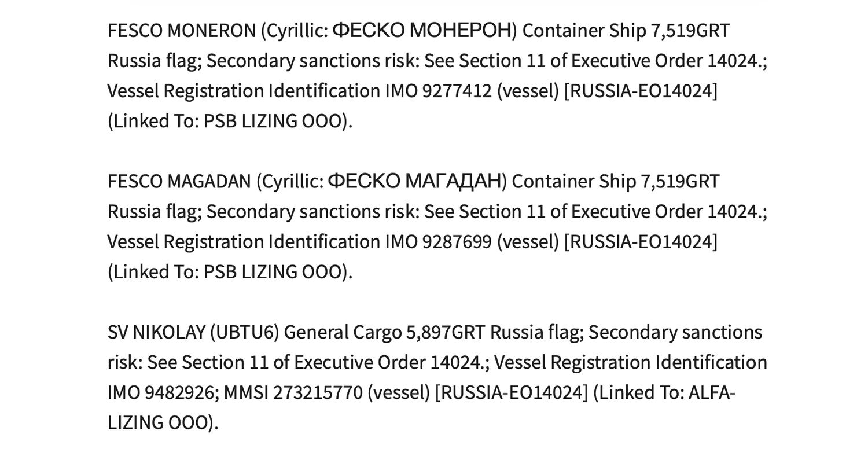The width and height of the screenshot is (868, 456).
Task: Click the first [RUSSIA-EO14024] tag
Action: click(641, 91)
